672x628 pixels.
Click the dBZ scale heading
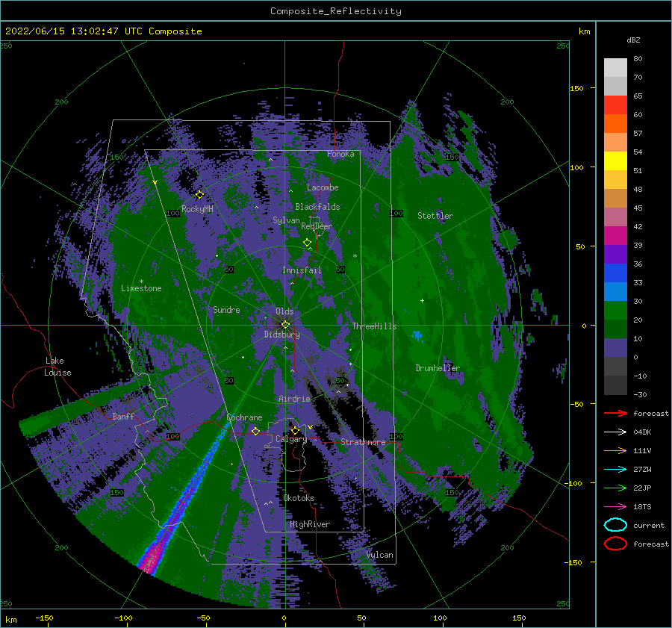[x=633, y=40]
